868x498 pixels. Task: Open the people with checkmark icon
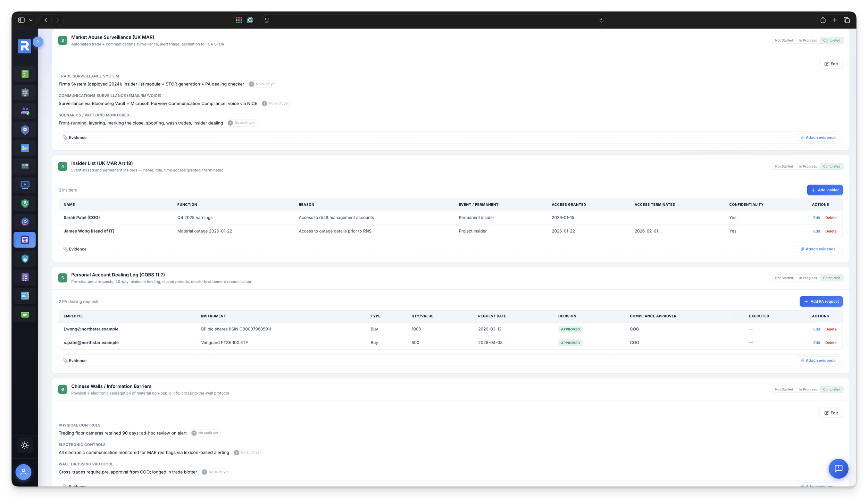(25, 111)
